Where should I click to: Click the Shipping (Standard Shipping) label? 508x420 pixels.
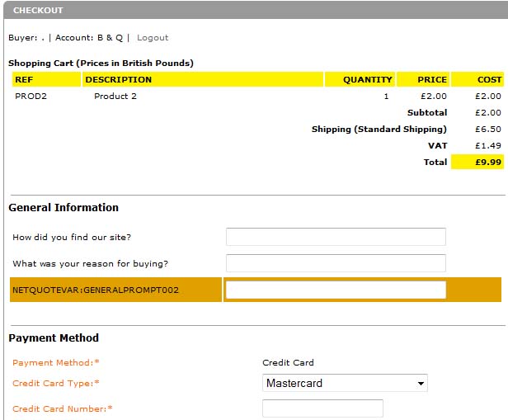click(x=379, y=130)
